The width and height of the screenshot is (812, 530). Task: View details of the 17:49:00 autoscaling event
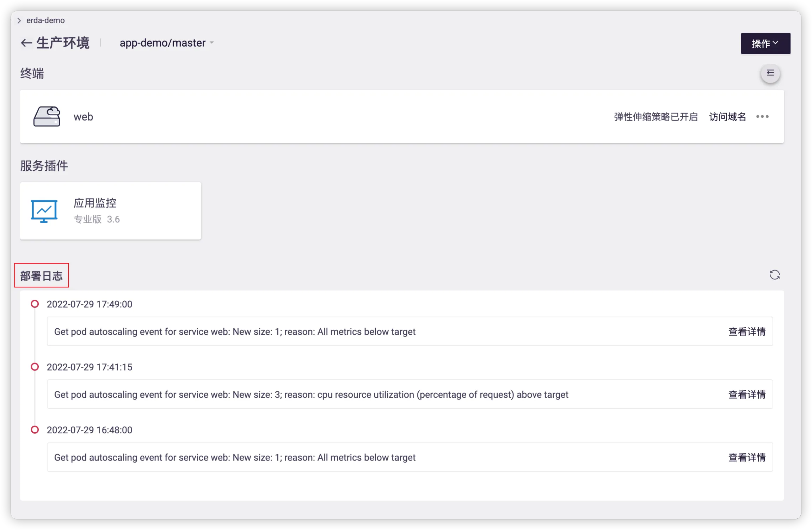746,331
